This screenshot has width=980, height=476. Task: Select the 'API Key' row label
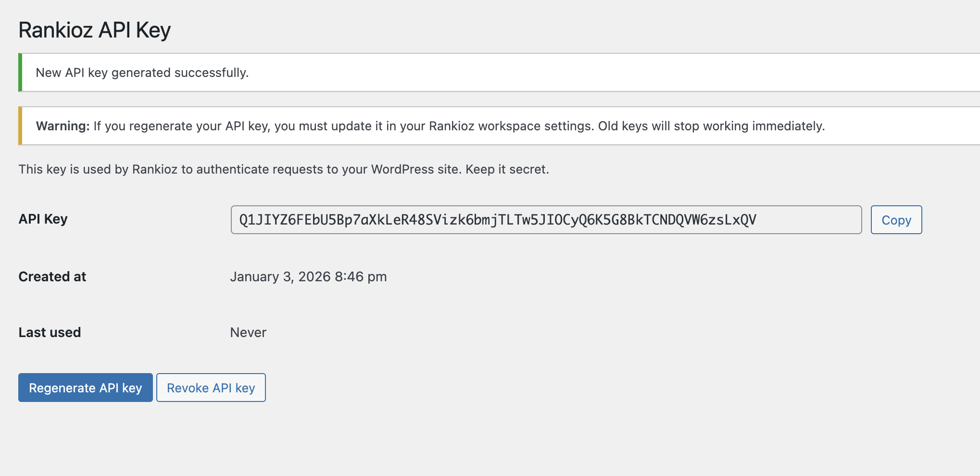[x=43, y=219]
